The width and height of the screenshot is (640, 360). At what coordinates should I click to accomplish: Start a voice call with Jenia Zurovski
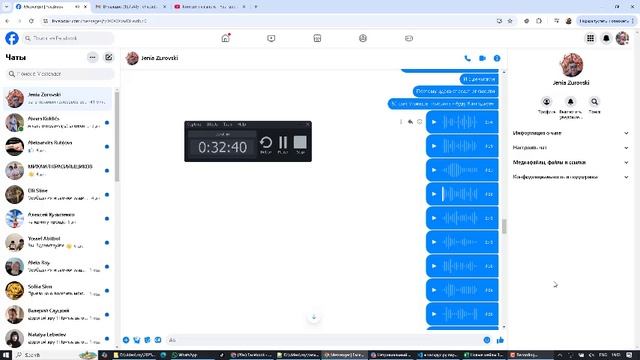[467, 58]
